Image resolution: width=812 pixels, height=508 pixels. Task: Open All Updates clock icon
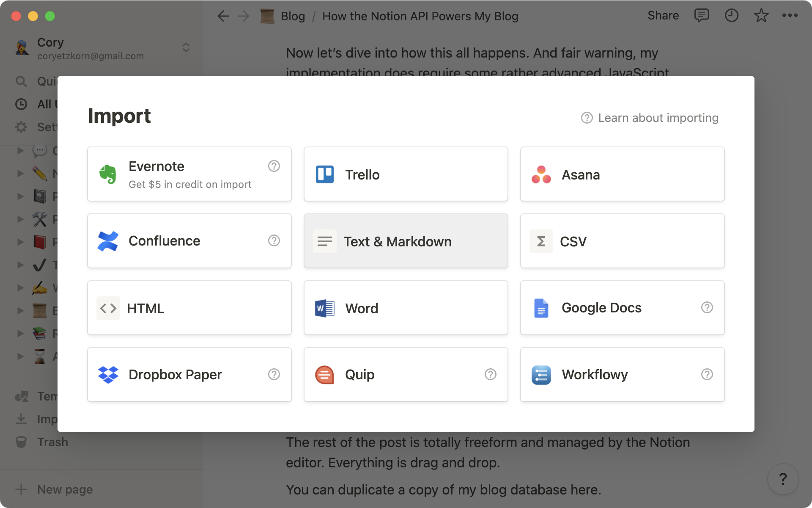pos(21,104)
